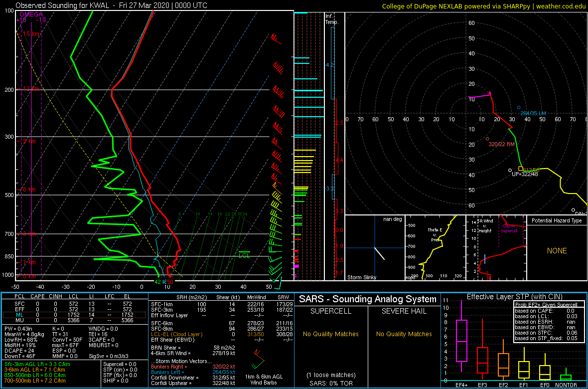Click the 12 km height label
Screen dimensions: 588x389
pos(30,89)
